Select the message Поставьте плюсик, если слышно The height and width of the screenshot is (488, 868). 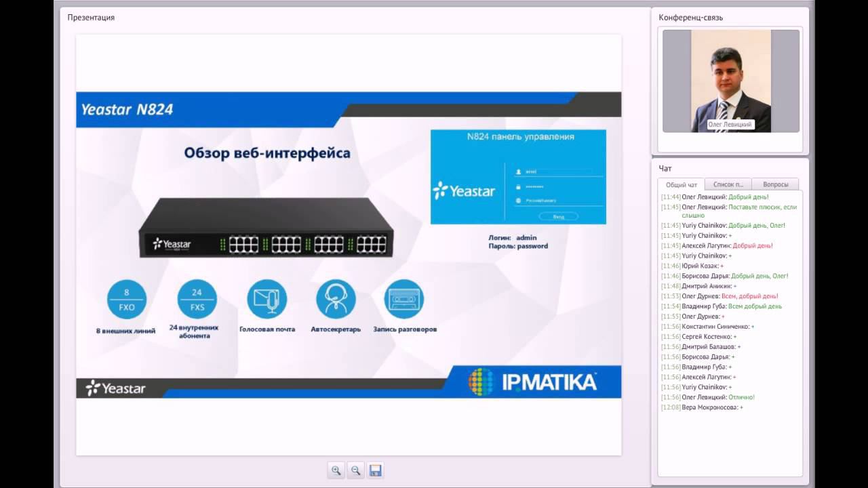729,211
